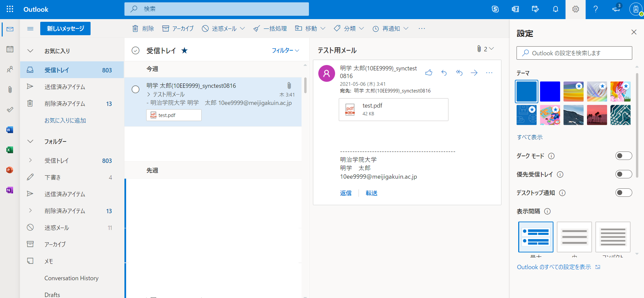Collapse the お気に入り section

click(30, 51)
